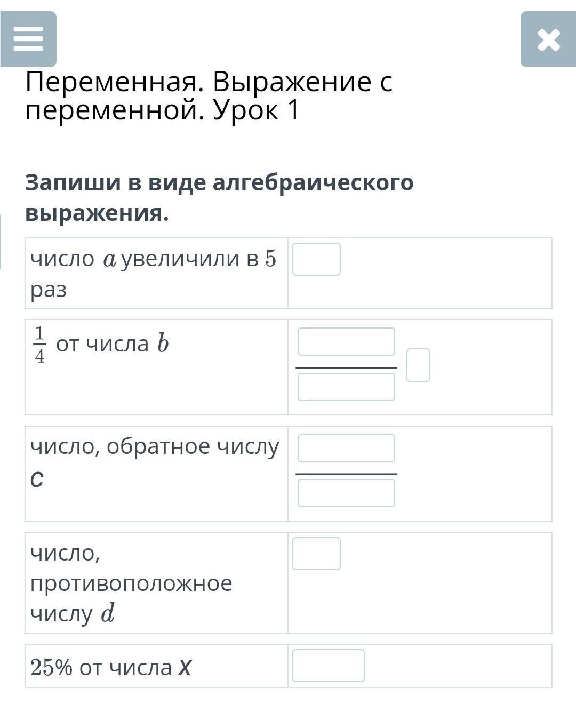Click the fraction line in the c answer cell

click(346, 474)
